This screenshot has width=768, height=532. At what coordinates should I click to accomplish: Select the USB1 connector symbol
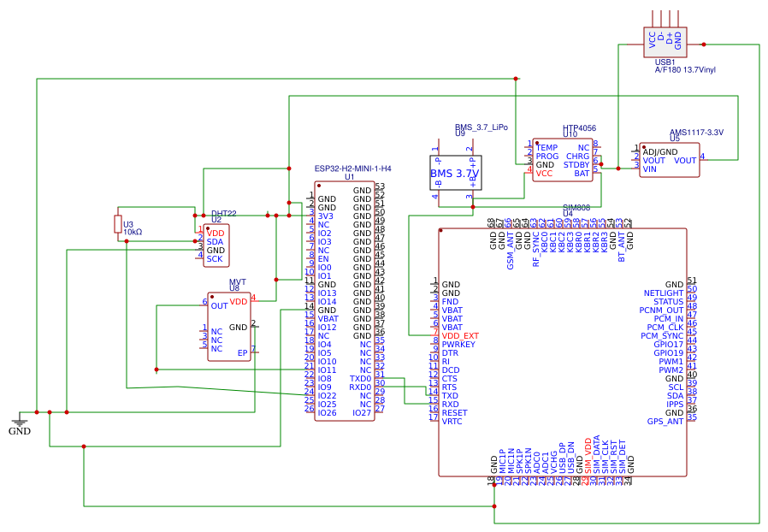point(665,43)
